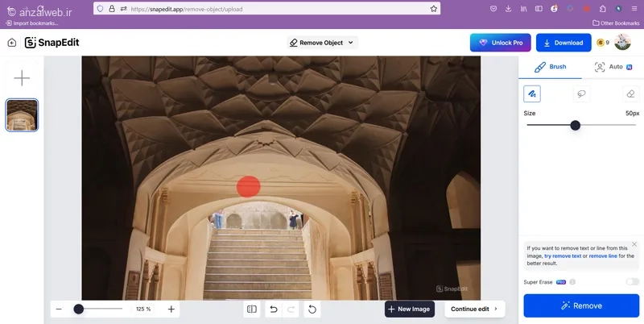Toggle the browser sidebar icon
The height and width of the screenshot is (324, 644).
pos(539,9)
